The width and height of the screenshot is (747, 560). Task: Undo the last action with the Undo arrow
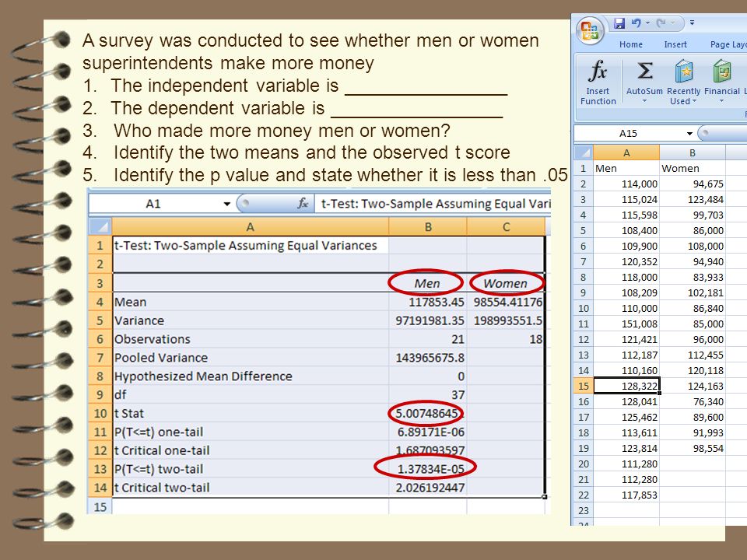point(636,23)
